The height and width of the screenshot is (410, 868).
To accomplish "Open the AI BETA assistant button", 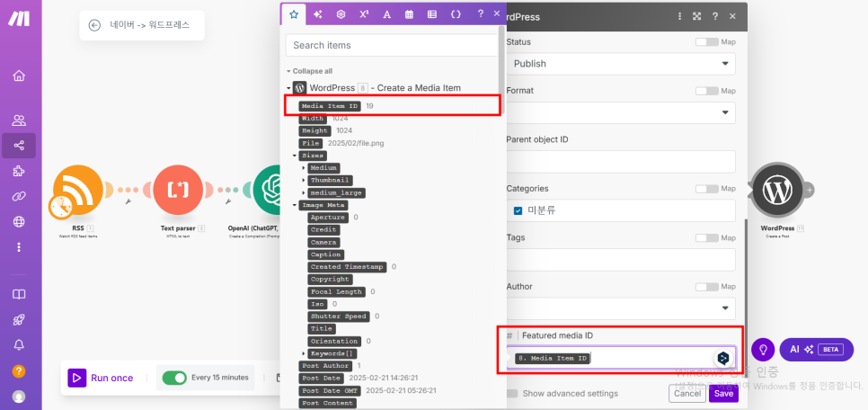I will [817, 350].
